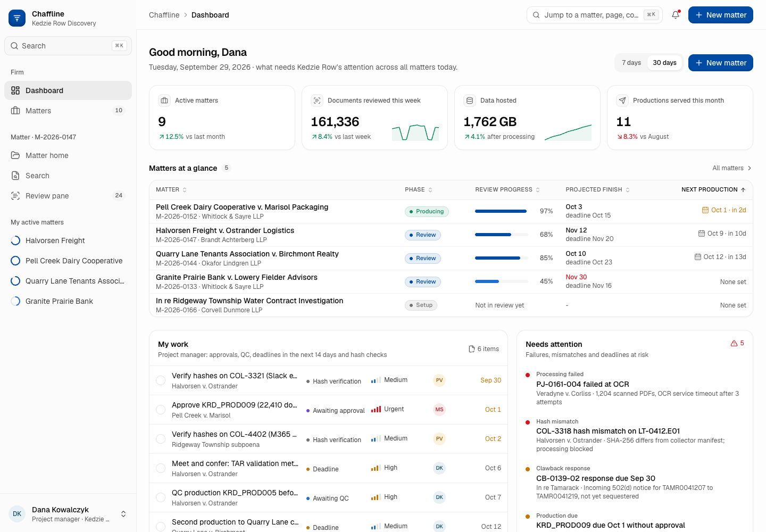Click the PV avatar on the COL-3321 task

tap(439, 380)
